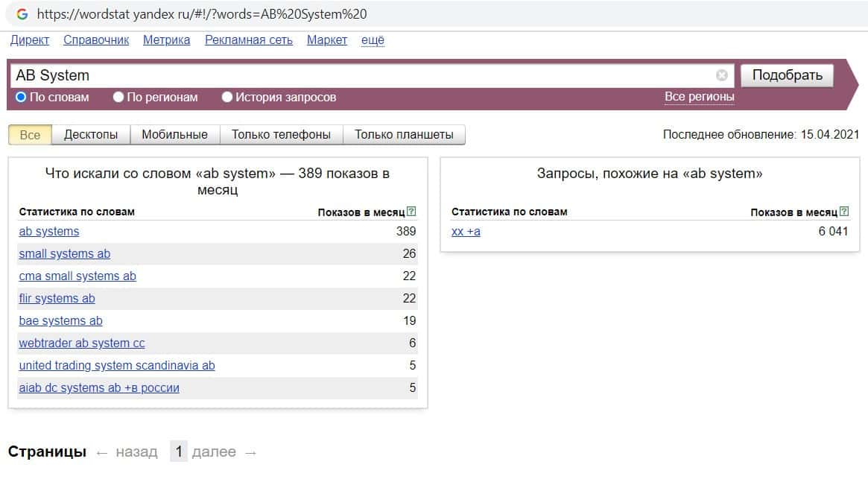Open the 'Только телефоны' tab

point(281,135)
